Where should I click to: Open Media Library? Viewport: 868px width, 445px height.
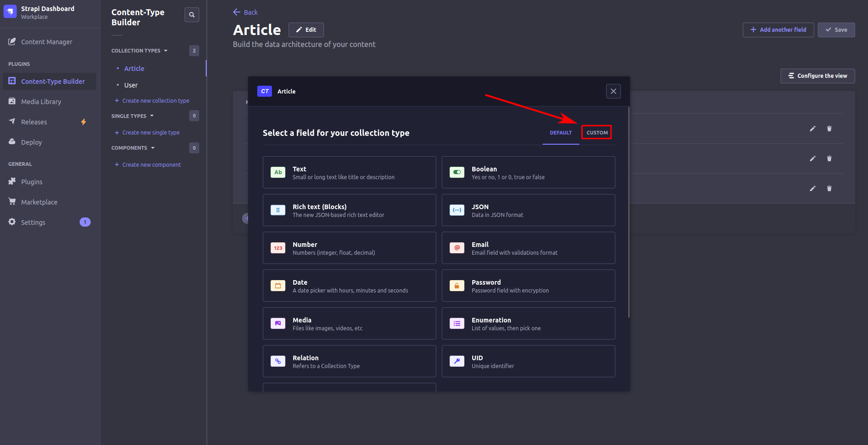click(x=41, y=102)
